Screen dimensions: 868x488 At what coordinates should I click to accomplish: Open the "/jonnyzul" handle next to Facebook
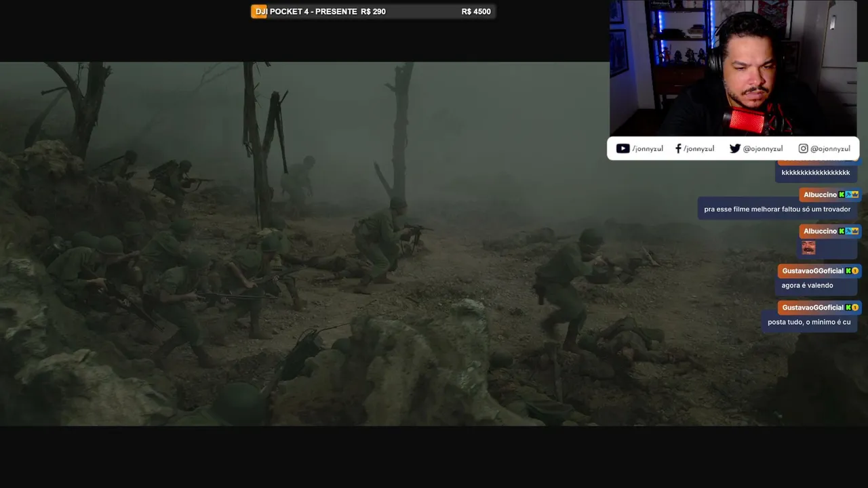click(x=698, y=148)
